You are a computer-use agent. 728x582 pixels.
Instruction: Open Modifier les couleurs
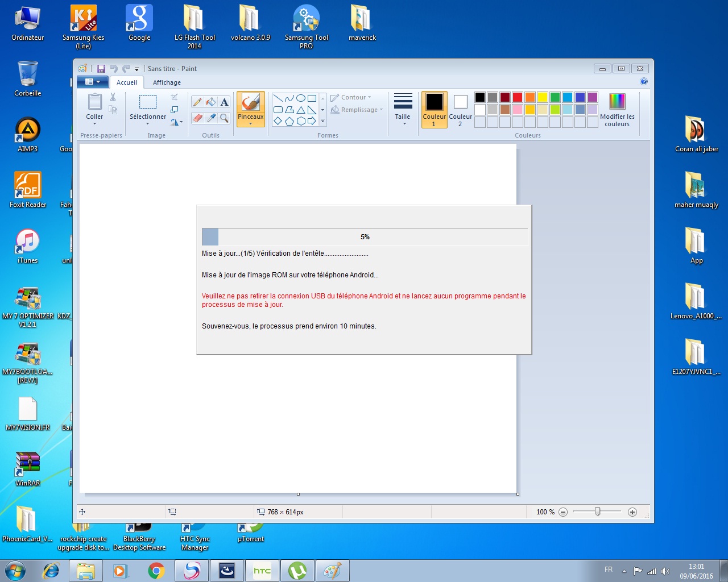pos(617,110)
